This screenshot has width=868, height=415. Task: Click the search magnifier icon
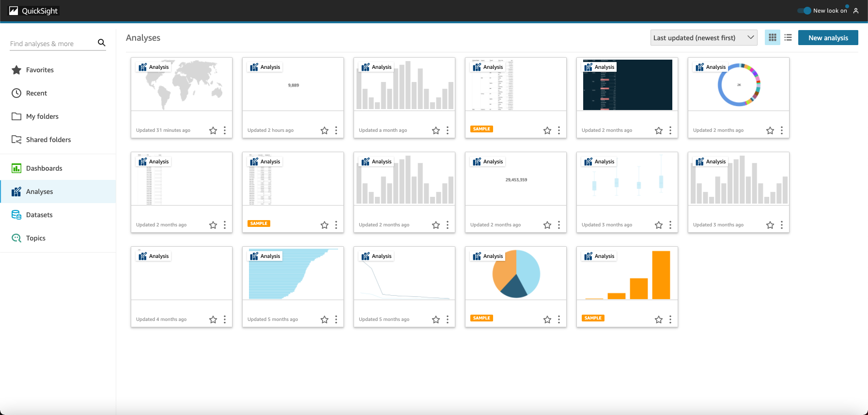[x=101, y=43]
